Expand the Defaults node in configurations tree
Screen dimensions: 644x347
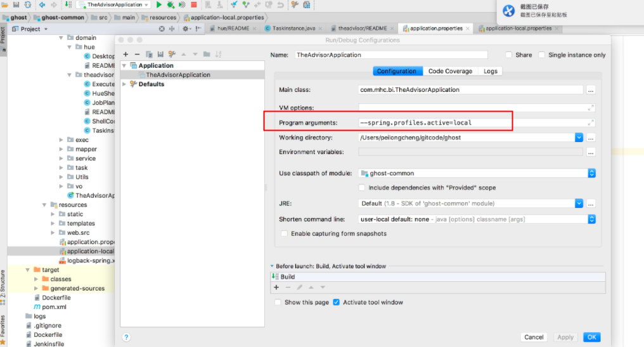[x=124, y=84]
